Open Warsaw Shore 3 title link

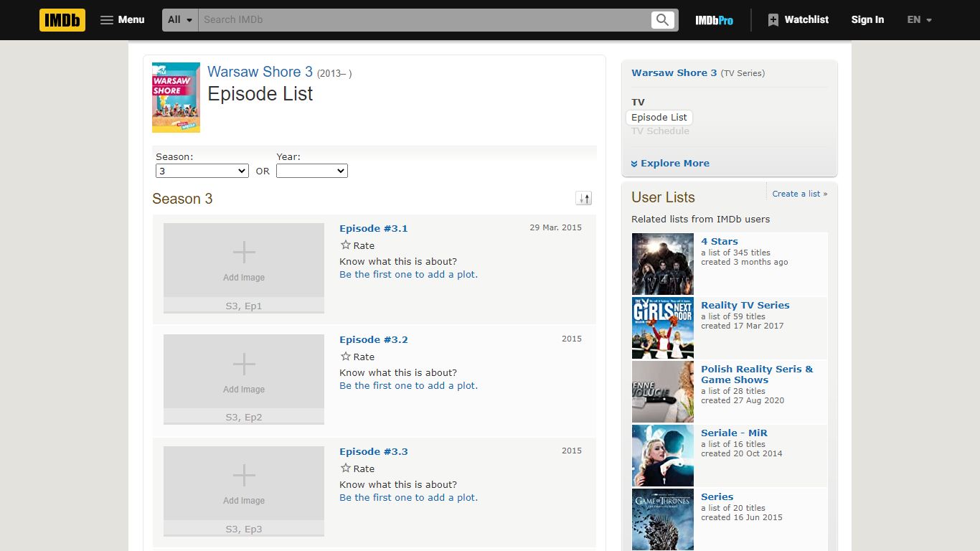[260, 72]
